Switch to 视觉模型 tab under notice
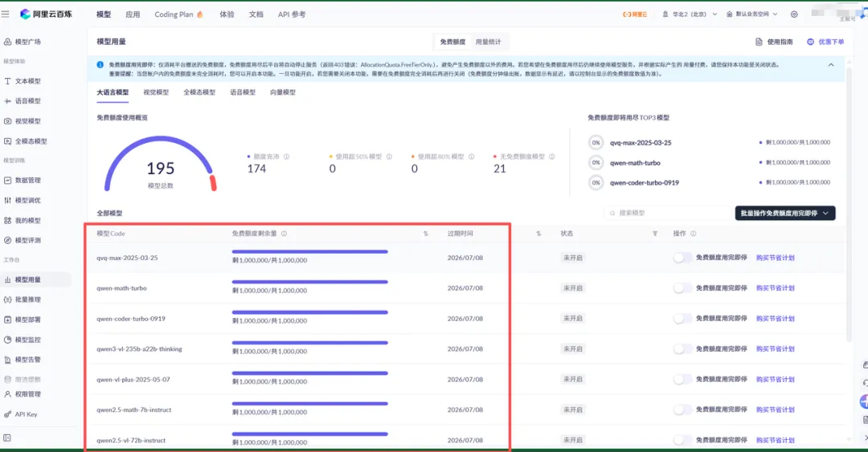 point(156,92)
